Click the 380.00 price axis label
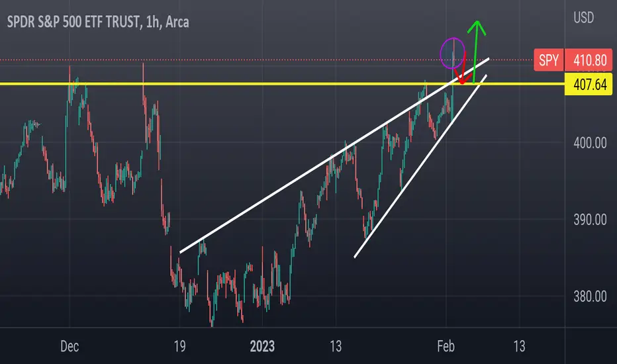The image size is (617, 364). tap(590, 296)
